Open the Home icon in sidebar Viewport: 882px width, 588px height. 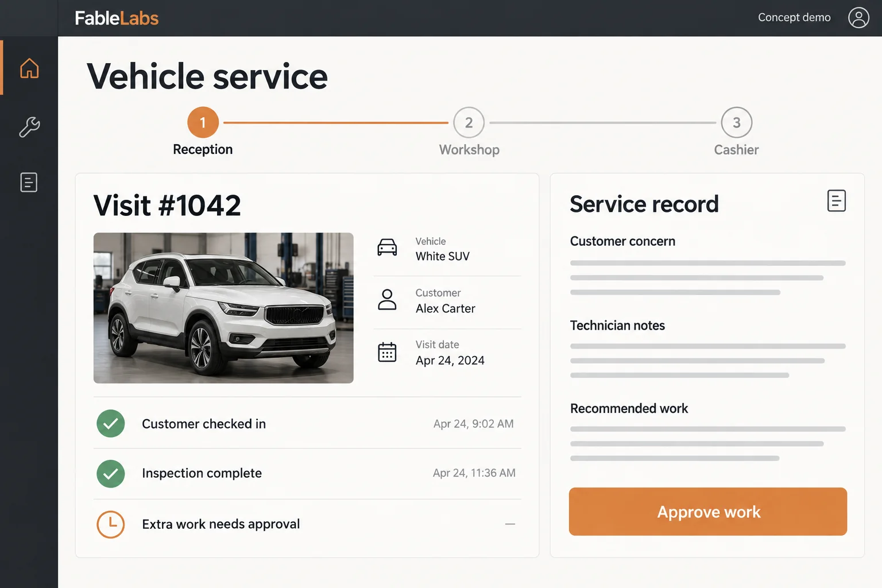(x=29, y=68)
